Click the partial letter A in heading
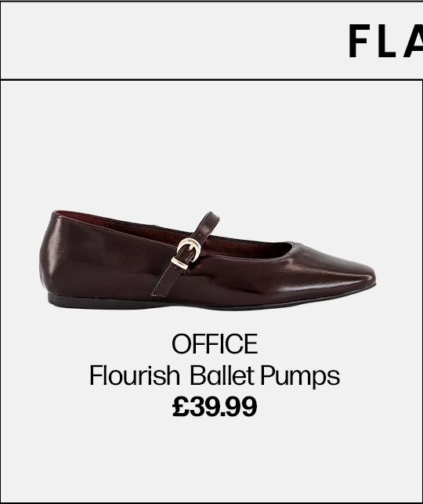The height and width of the screenshot is (504, 423). (x=414, y=41)
